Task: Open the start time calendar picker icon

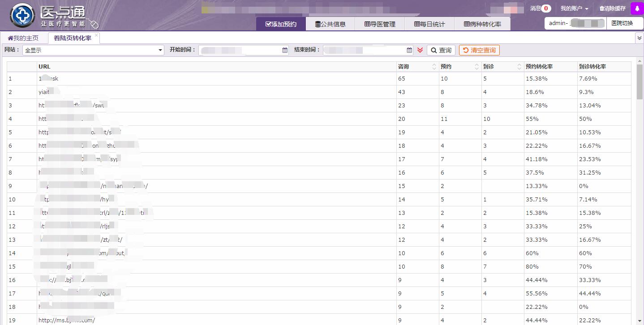Action: click(x=285, y=50)
